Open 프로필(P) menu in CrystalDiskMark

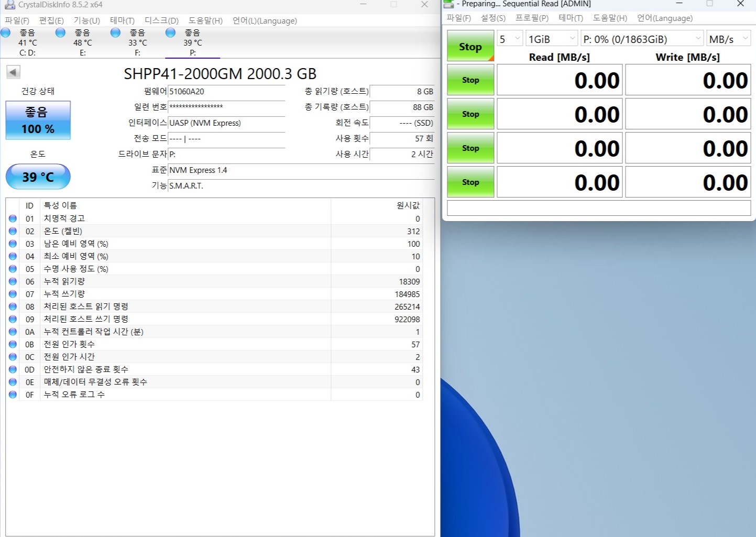(x=532, y=18)
